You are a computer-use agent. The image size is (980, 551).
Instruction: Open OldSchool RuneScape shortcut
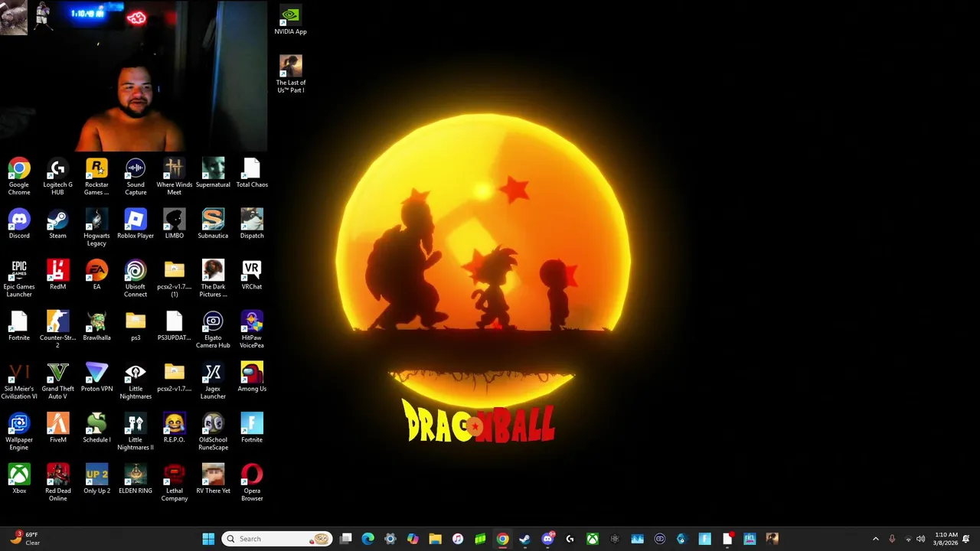click(213, 432)
